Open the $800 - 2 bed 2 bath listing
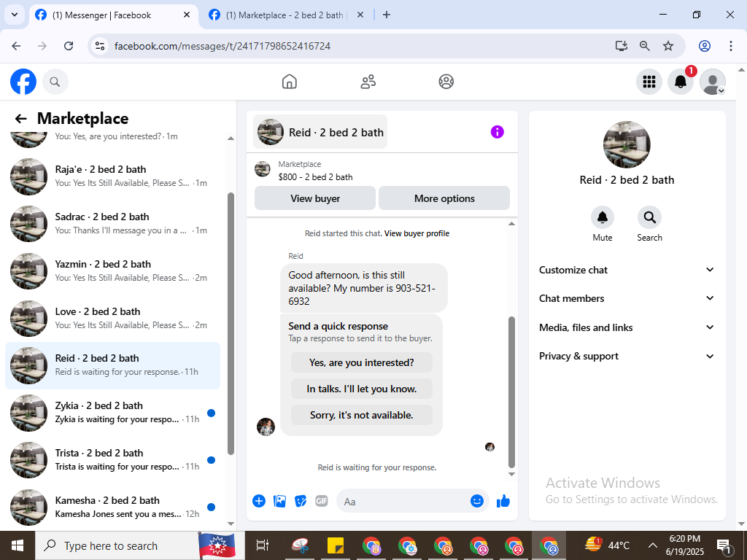 point(315,176)
